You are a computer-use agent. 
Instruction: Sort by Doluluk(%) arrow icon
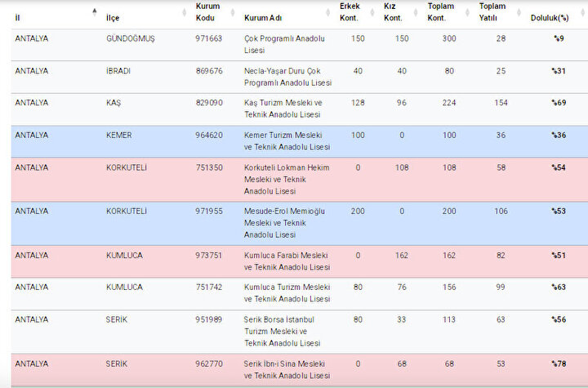(583, 12)
